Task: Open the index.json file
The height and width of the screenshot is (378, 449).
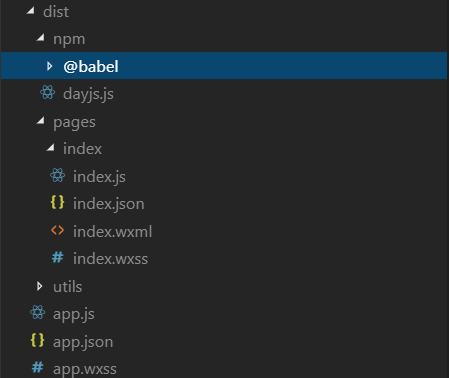Action: (x=109, y=204)
